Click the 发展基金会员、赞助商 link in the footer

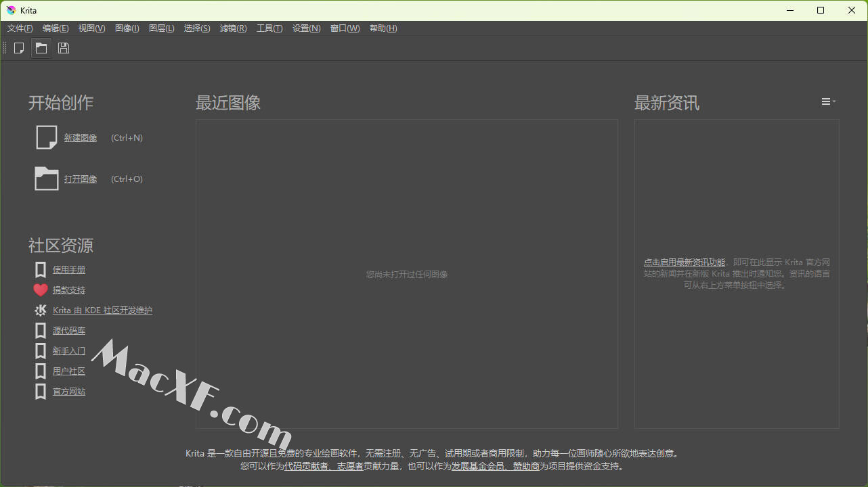click(496, 467)
